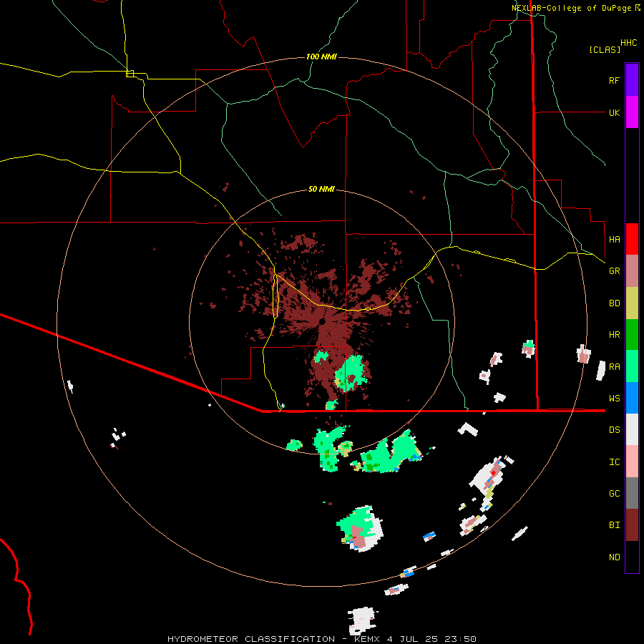The height and width of the screenshot is (644, 644).
Task: Click the RA legend label
Action: click(614, 366)
